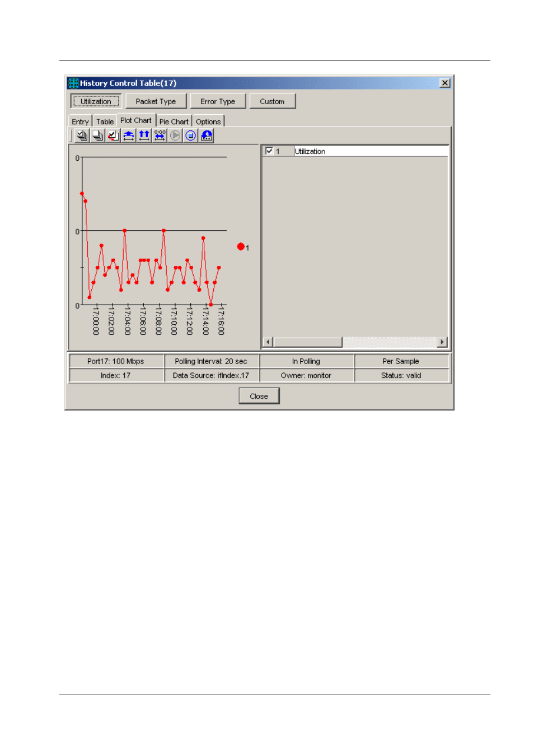Screen dimensions: 534x756
Task: Click the Error Type button
Action: [218, 101]
